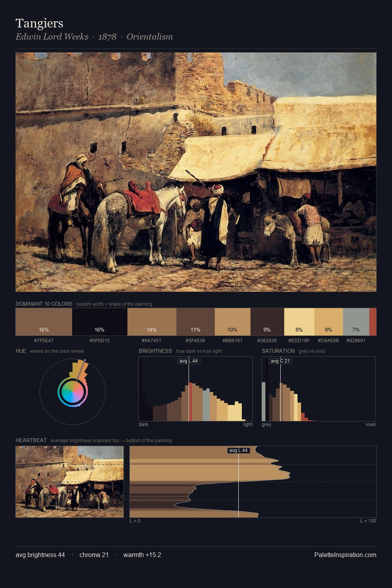Click the 'L = 0' axis label
392x588 pixels.
pyautogui.click(x=135, y=521)
